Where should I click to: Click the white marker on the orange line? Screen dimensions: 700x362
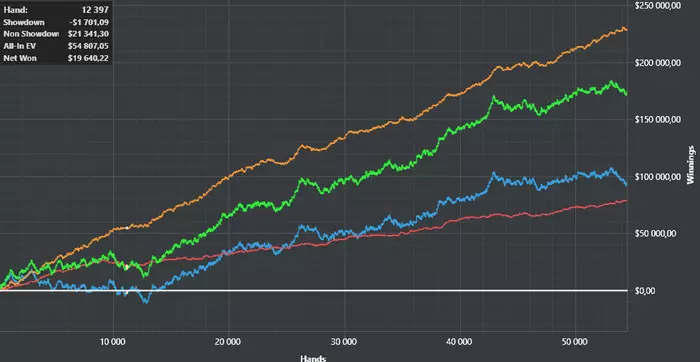(x=127, y=228)
